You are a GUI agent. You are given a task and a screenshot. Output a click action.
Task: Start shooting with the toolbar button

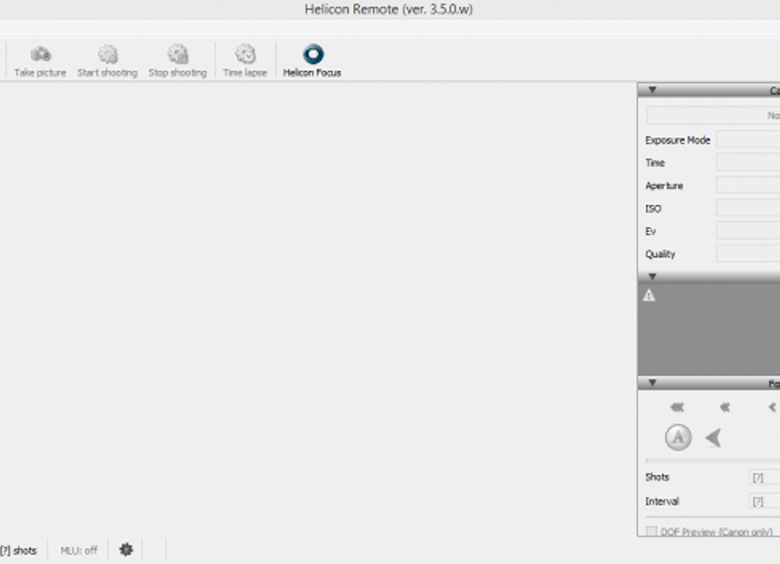107,61
